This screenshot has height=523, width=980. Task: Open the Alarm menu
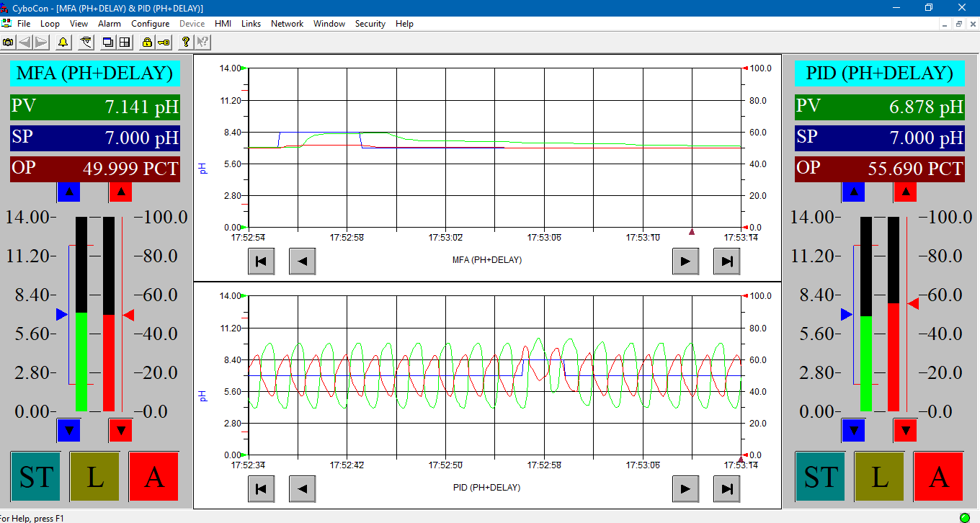(x=110, y=24)
